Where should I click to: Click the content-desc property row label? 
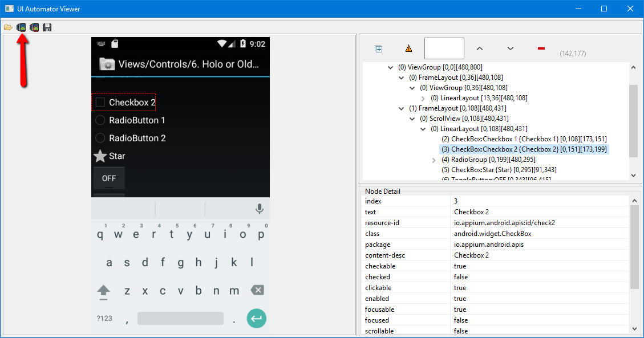click(385, 255)
